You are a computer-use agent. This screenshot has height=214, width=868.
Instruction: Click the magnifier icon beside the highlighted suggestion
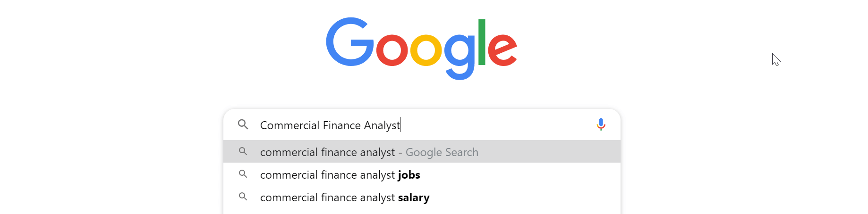(243, 151)
